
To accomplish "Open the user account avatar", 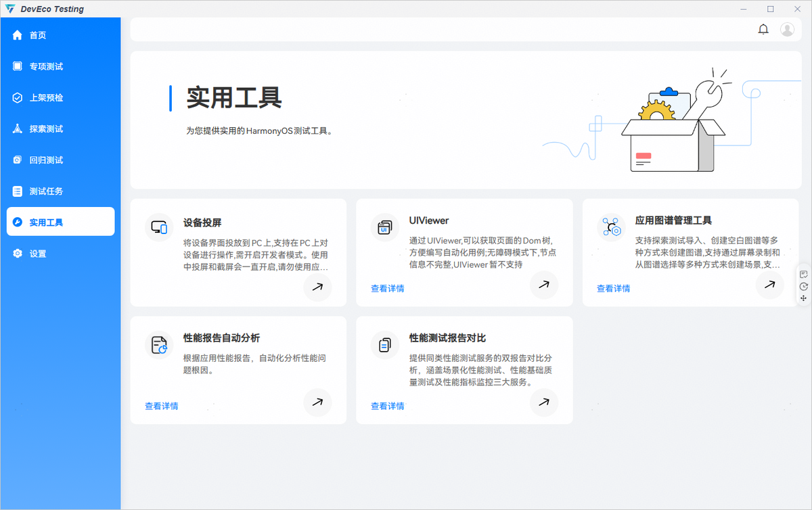I will [x=787, y=29].
